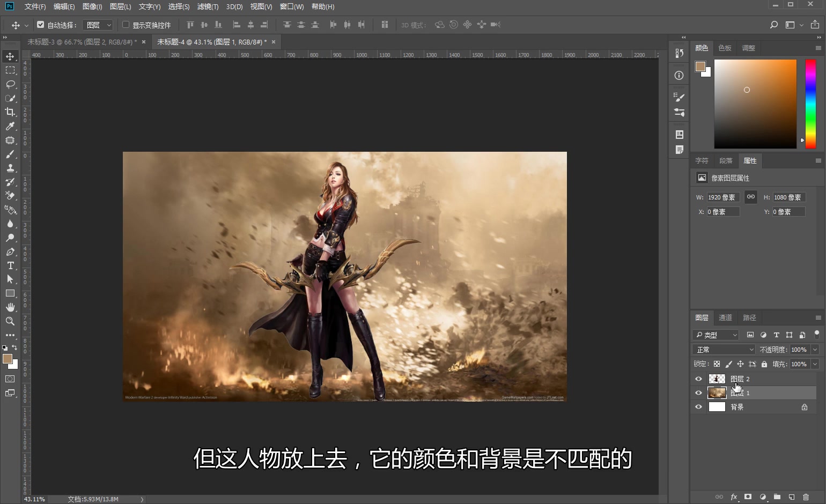Toggle the layer filter on/off switch
Viewport: 826px width, 504px height.
click(816, 334)
